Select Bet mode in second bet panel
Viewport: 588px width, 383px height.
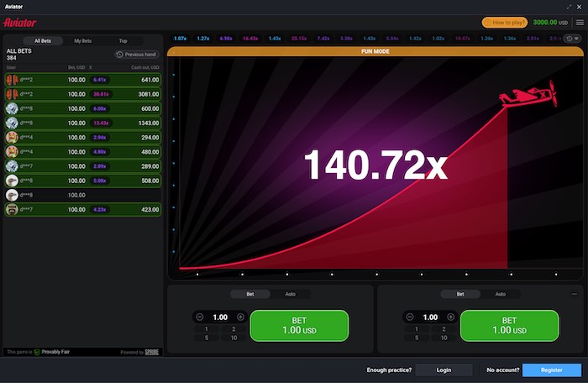(x=460, y=294)
